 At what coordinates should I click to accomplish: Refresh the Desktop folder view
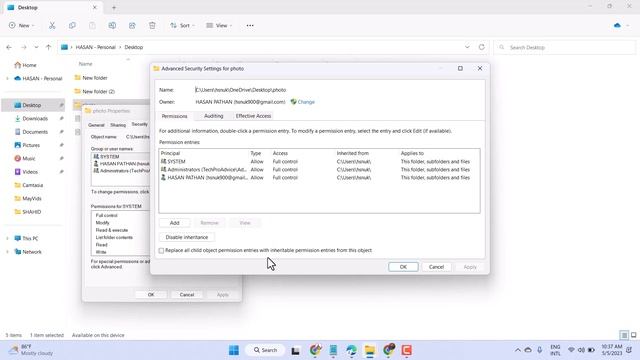coord(482,47)
